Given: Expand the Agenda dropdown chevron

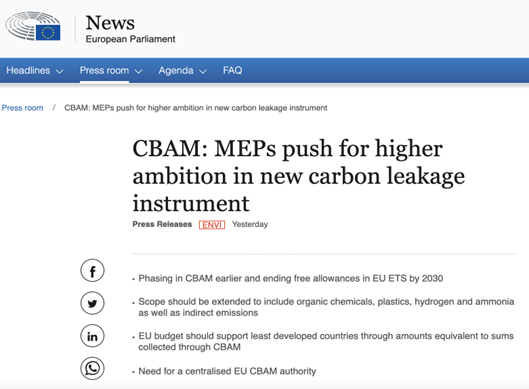Looking at the screenshot, I should point(203,71).
